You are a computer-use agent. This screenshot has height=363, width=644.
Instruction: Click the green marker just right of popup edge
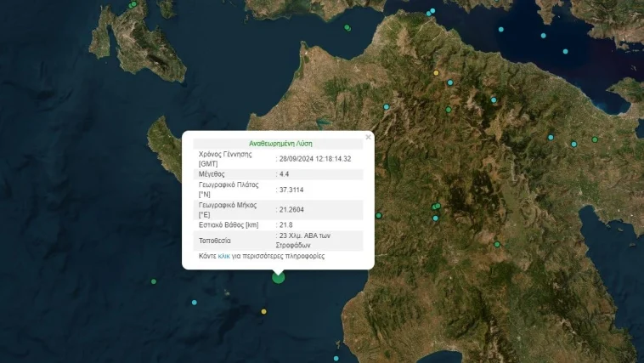379,215
